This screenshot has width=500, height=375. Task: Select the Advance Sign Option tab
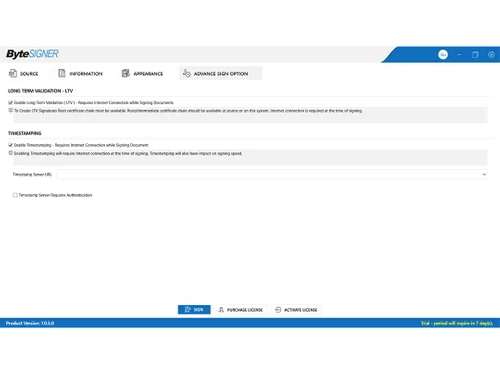(220, 73)
